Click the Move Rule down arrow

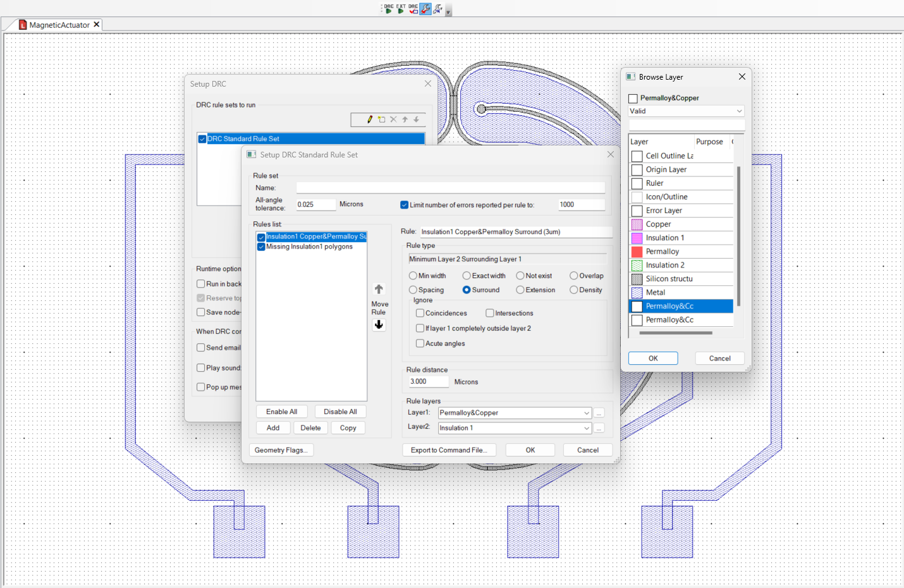tap(379, 324)
